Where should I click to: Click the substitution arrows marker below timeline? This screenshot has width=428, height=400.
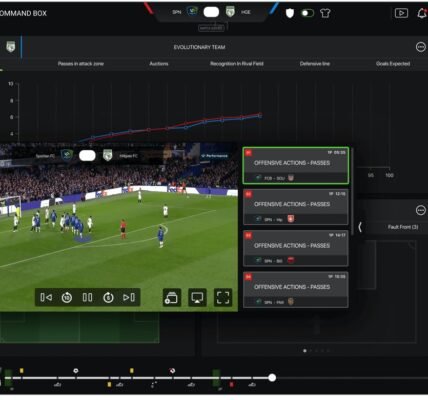click(154, 385)
